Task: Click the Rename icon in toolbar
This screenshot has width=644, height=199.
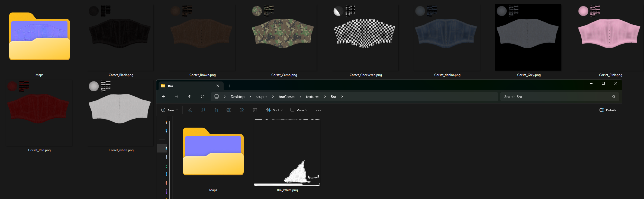Action: [x=229, y=110]
